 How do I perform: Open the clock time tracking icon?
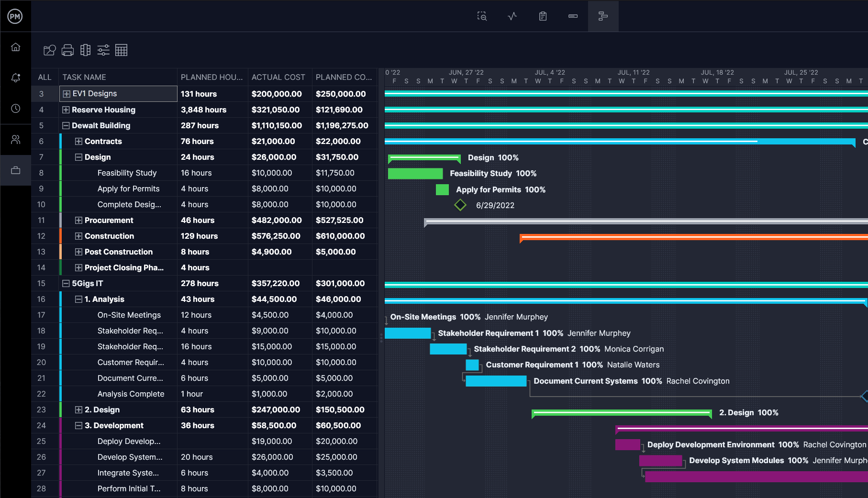click(x=16, y=109)
